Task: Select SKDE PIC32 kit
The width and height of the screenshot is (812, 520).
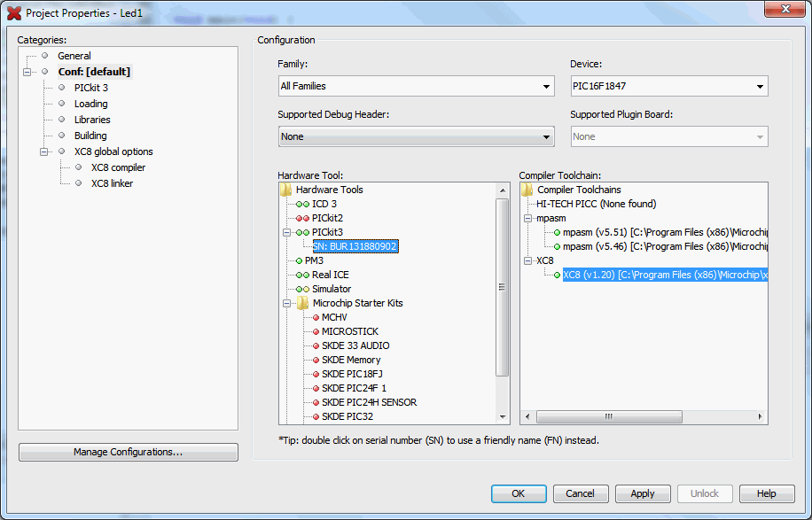Action: click(x=347, y=417)
